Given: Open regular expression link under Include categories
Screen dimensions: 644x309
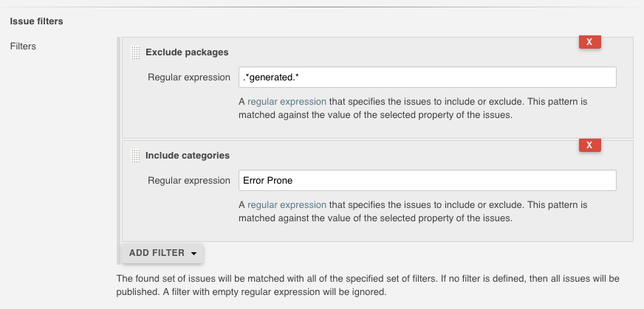Looking at the screenshot, I should click(x=287, y=205).
